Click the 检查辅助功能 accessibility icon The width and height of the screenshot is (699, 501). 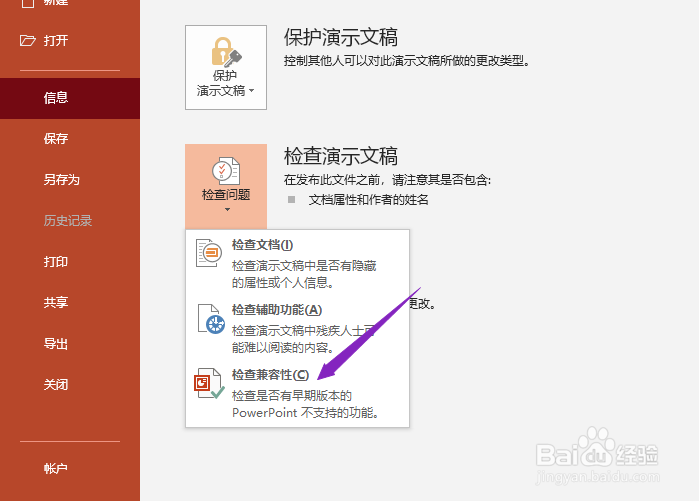coord(211,318)
